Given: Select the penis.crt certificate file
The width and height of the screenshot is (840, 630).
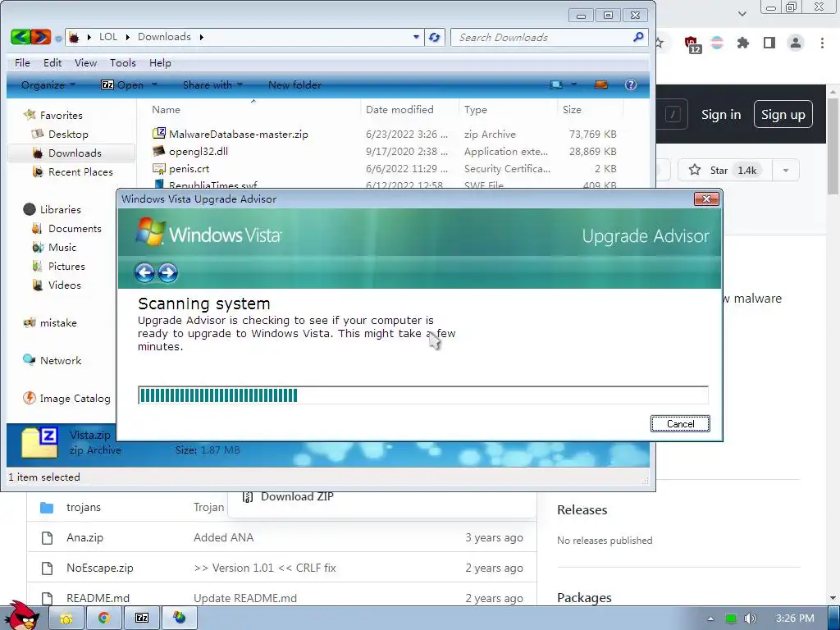Looking at the screenshot, I should pyautogui.click(x=189, y=168).
